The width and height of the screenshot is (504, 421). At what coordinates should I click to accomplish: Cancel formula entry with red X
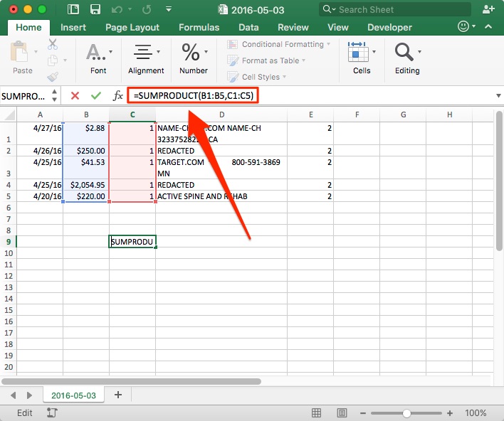(75, 95)
